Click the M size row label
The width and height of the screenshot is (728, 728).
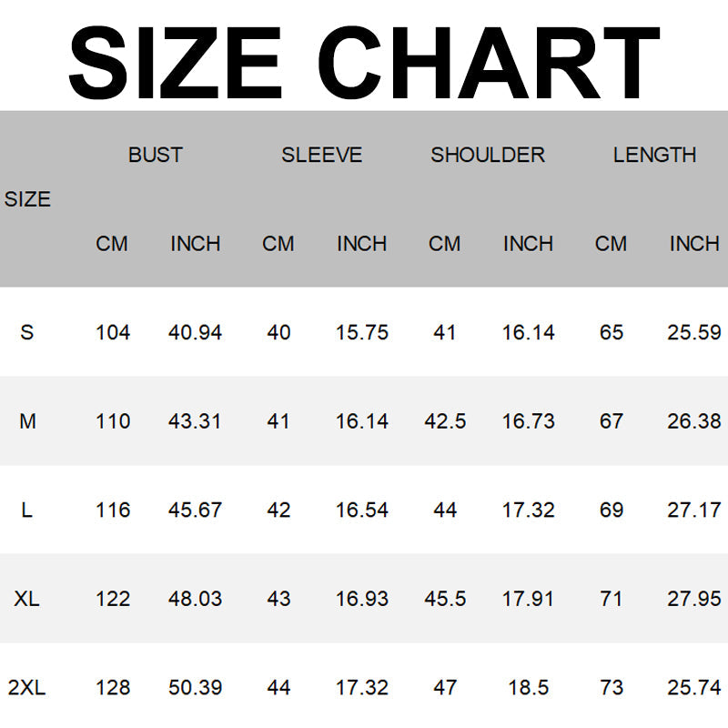coord(27,421)
